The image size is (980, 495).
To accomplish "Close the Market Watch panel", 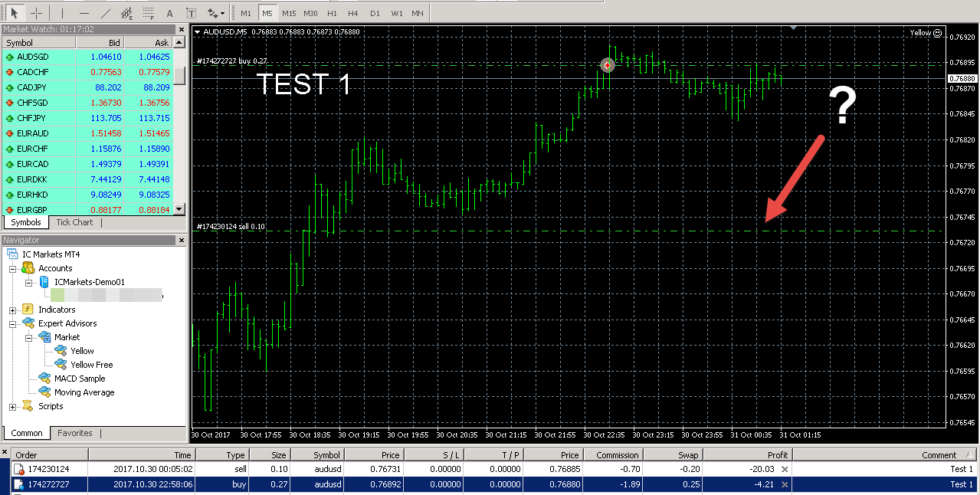I will pyautogui.click(x=182, y=30).
